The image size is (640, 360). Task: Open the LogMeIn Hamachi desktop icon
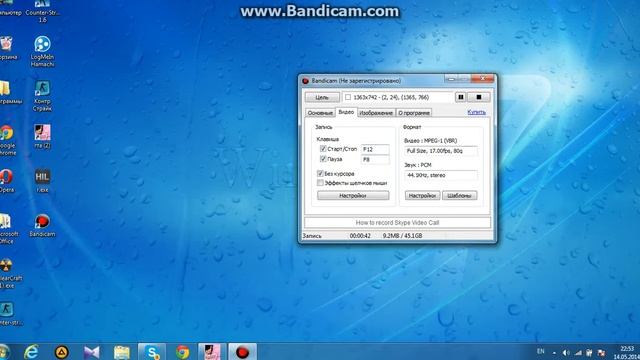(x=42, y=51)
